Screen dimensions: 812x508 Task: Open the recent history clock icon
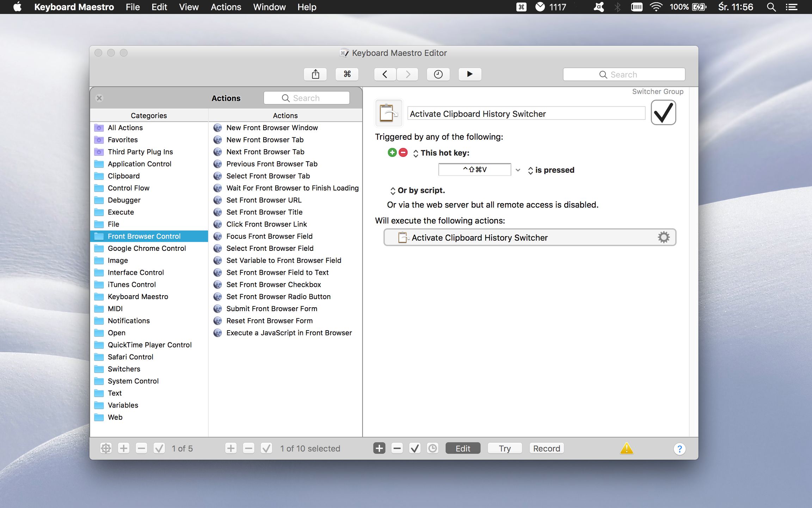pyautogui.click(x=438, y=74)
